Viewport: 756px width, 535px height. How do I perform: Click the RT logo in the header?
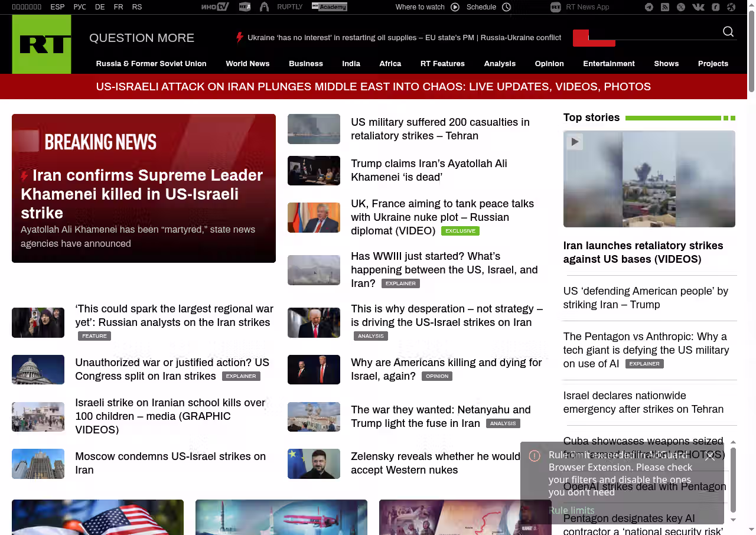tap(41, 44)
